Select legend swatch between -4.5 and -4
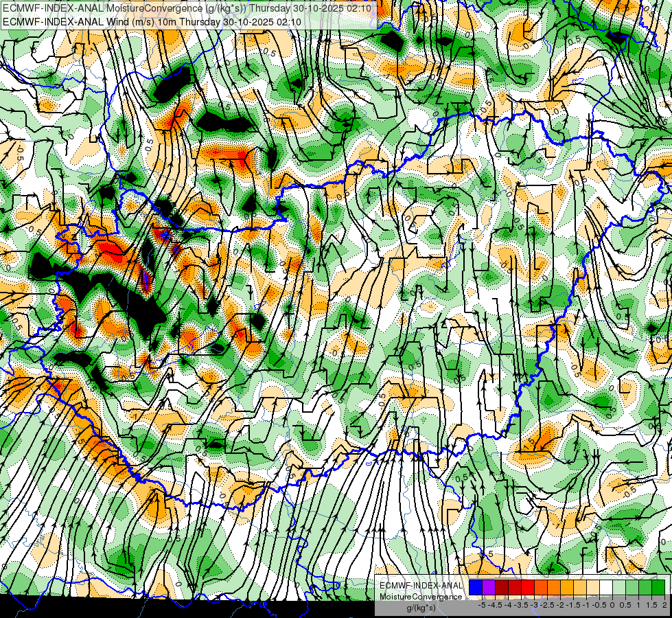The width and height of the screenshot is (672, 618). coord(502,587)
